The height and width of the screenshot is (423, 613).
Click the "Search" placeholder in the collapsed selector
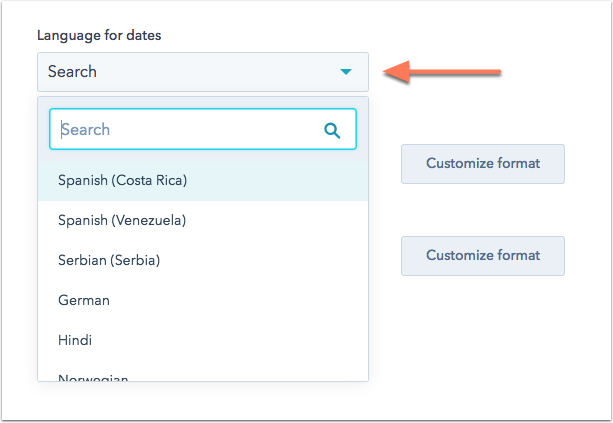click(x=72, y=72)
